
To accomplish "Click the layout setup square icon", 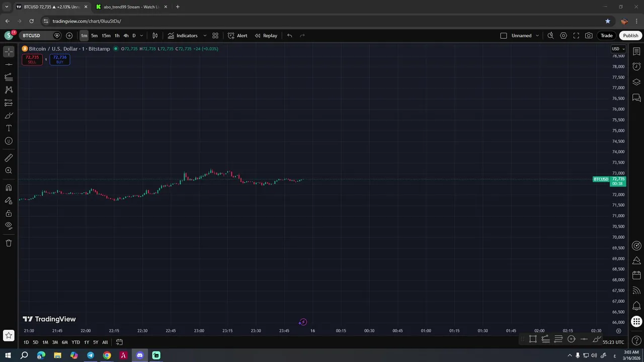I will click(504, 36).
